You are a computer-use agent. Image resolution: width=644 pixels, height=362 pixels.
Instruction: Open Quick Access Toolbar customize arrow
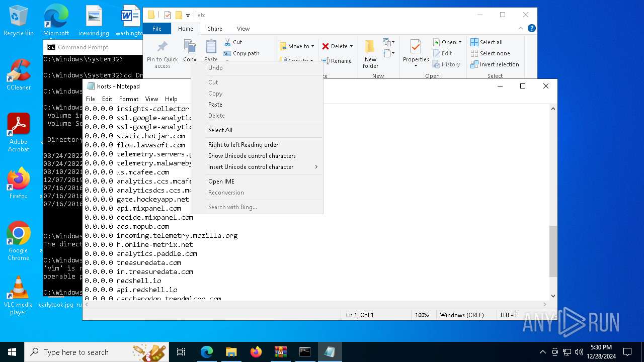[188, 16]
